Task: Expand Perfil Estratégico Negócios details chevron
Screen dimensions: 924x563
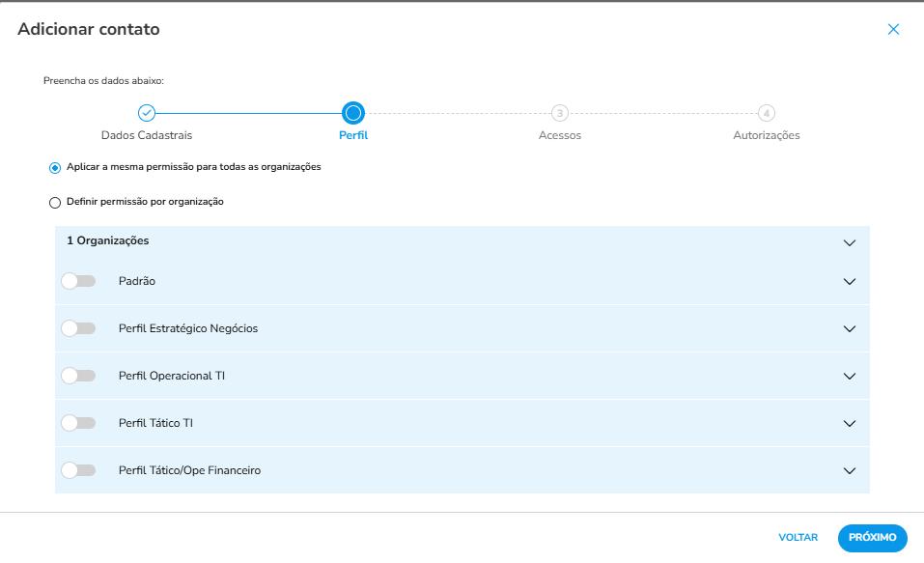Action: (849, 329)
